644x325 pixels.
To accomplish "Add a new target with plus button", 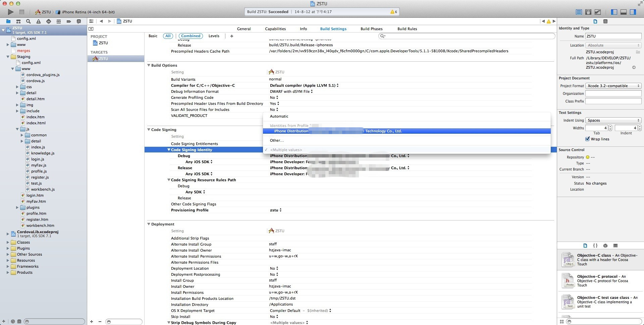I will click(x=92, y=322).
